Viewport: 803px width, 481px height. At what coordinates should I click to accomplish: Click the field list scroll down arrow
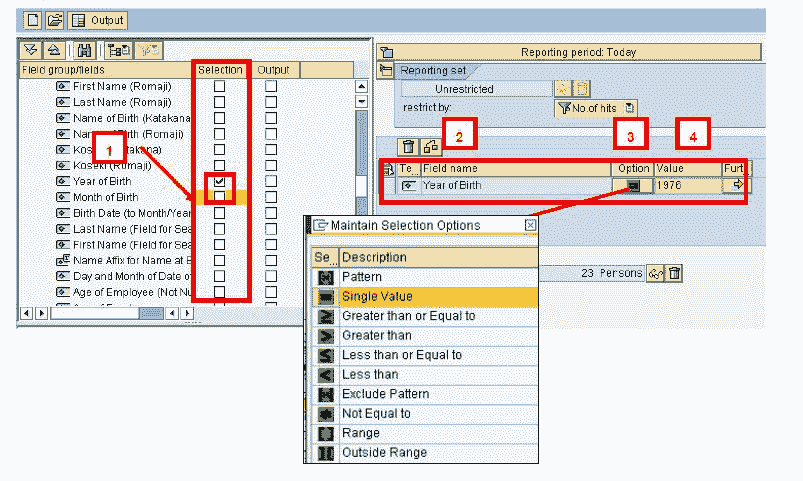(x=362, y=101)
